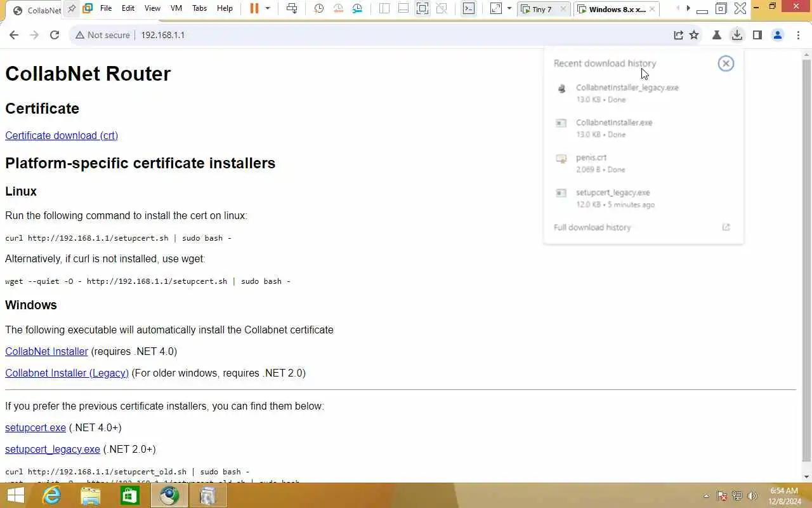Toggle the thumbnail bar panel
The image size is (812, 508).
click(x=403, y=9)
